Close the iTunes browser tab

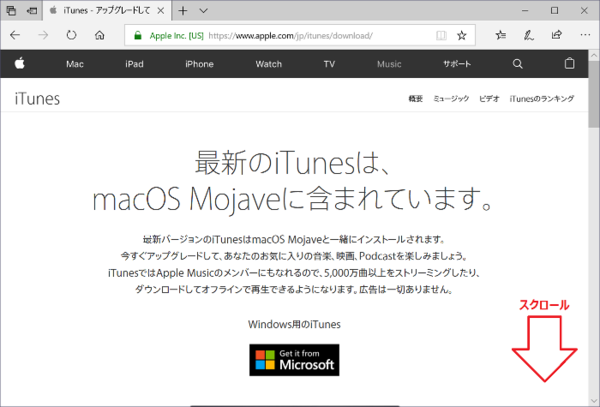[161, 11]
